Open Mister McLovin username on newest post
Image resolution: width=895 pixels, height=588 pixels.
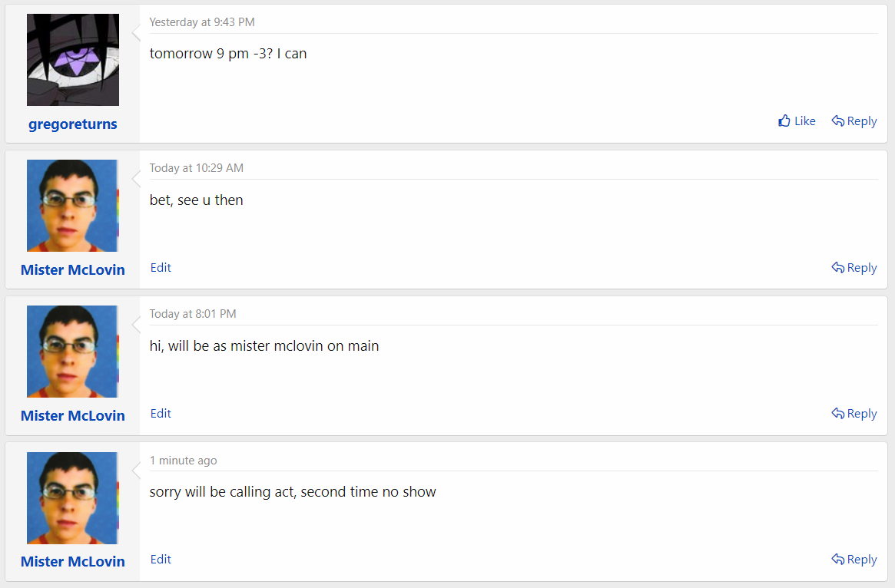click(x=73, y=562)
